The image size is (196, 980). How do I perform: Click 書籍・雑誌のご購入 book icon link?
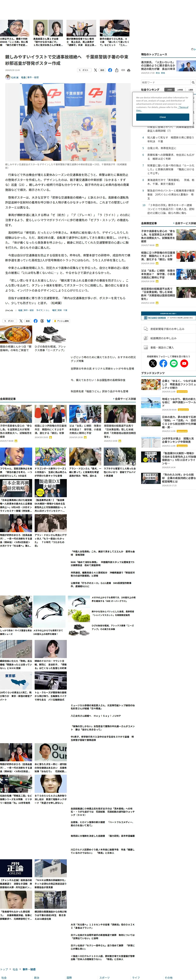point(168,347)
